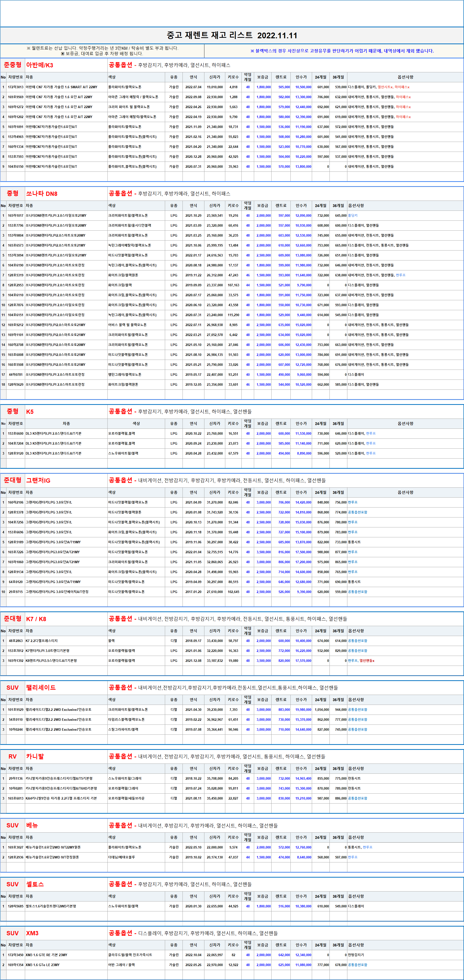Select plate number cell '153하4965'
The image size is (464, 980).
[16, 137]
